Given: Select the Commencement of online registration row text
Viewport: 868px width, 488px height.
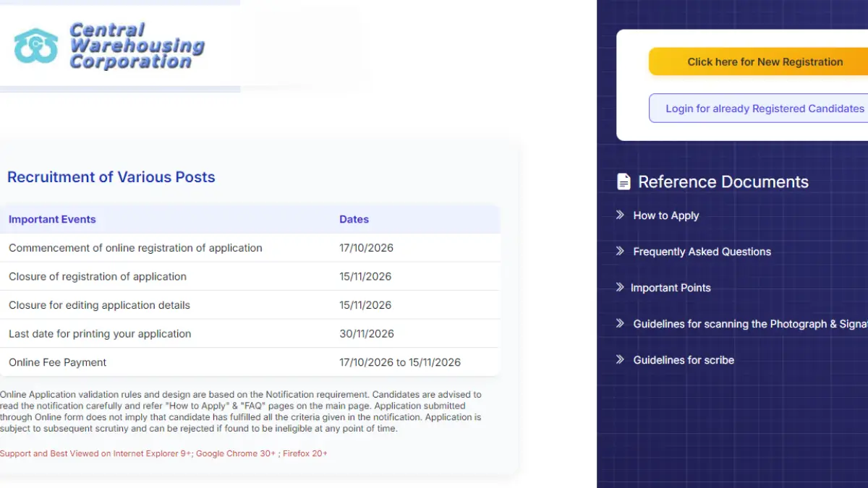Looking at the screenshot, I should click(x=135, y=248).
